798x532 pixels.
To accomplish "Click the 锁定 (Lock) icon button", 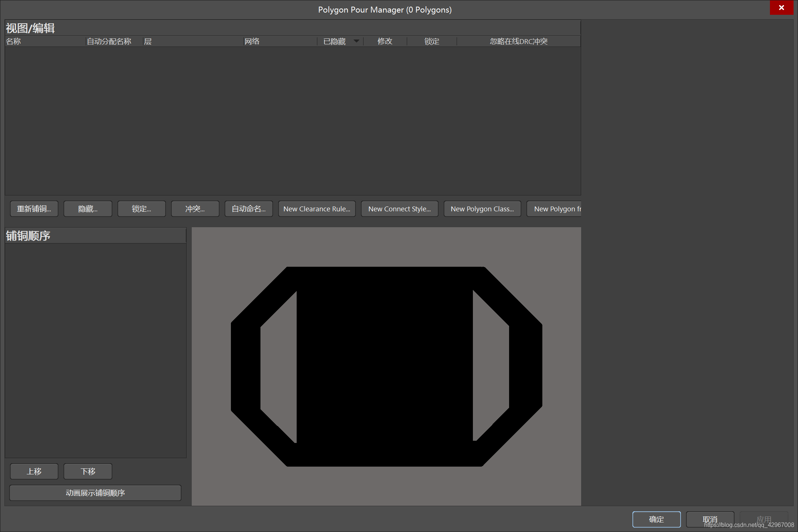I will pyautogui.click(x=141, y=208).
